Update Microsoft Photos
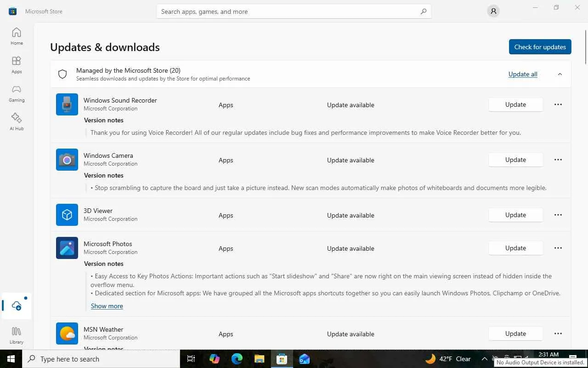The width and height of the screenshot is (588, 368). pyautogui.click(x=515, y=248)
